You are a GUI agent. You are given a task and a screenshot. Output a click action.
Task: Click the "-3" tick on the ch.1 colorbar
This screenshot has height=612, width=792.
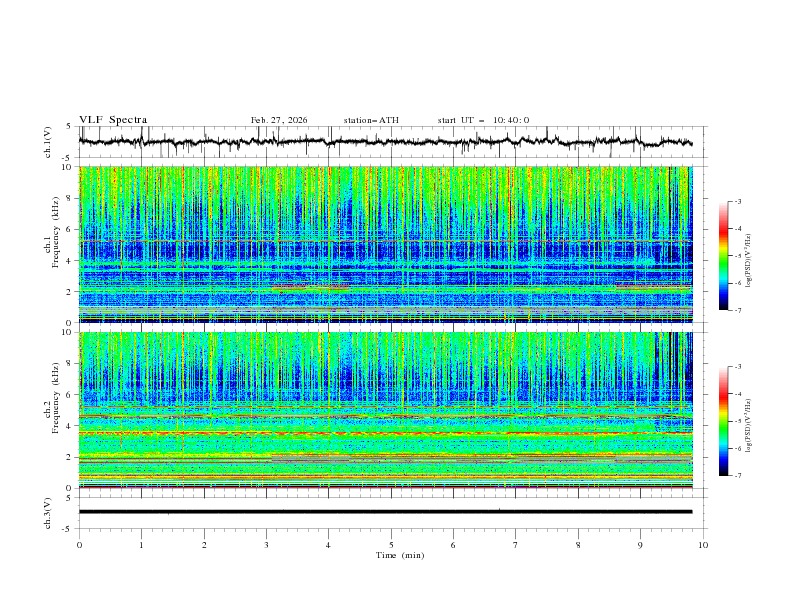(737, 201)
